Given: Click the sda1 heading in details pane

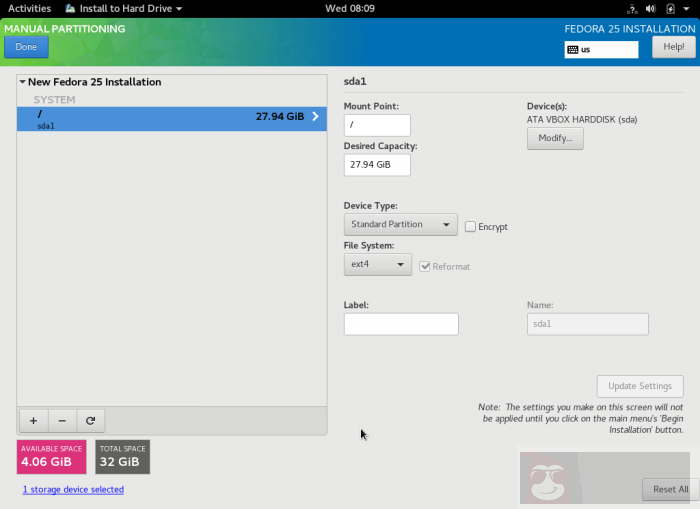Looking at the screenshot, I should (x=355, y=82).
